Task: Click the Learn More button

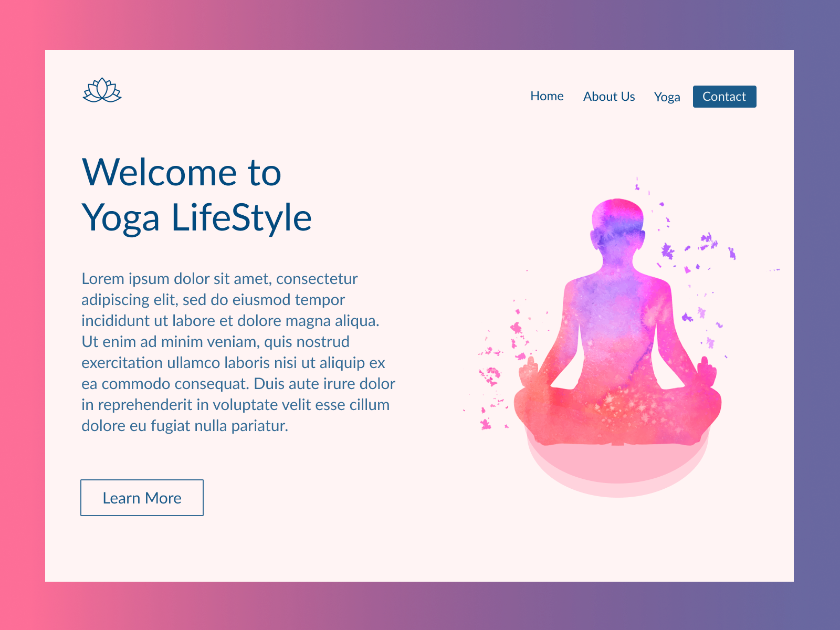Action: pyautogui.click(x=142, y=498)
